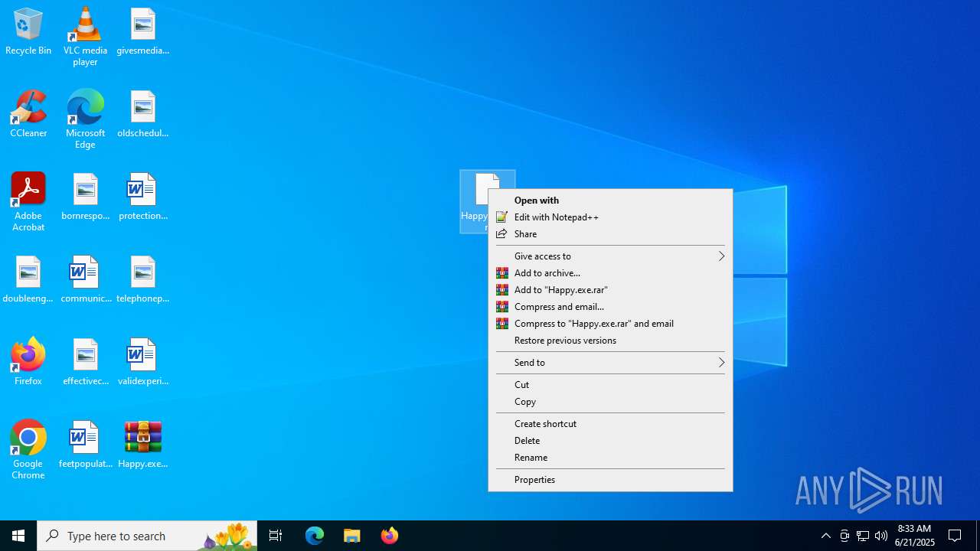Choose Delete from the context menu
980x551 pixels.
pos(610,441)
